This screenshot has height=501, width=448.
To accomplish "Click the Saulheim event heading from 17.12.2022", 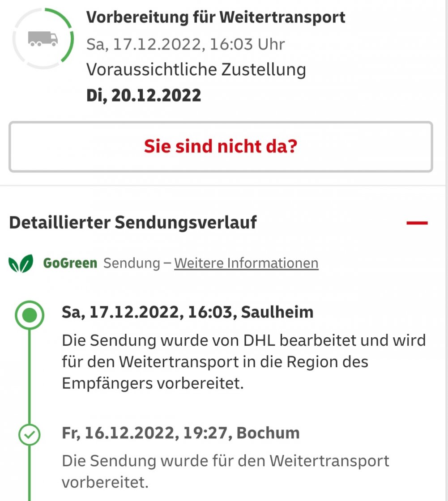I will point(188,312).
